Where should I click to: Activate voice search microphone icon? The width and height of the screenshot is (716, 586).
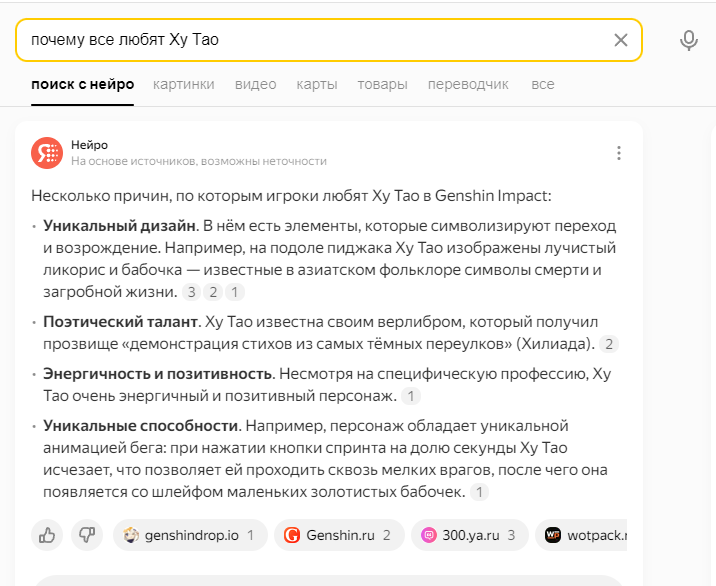(x=688, y=41)
